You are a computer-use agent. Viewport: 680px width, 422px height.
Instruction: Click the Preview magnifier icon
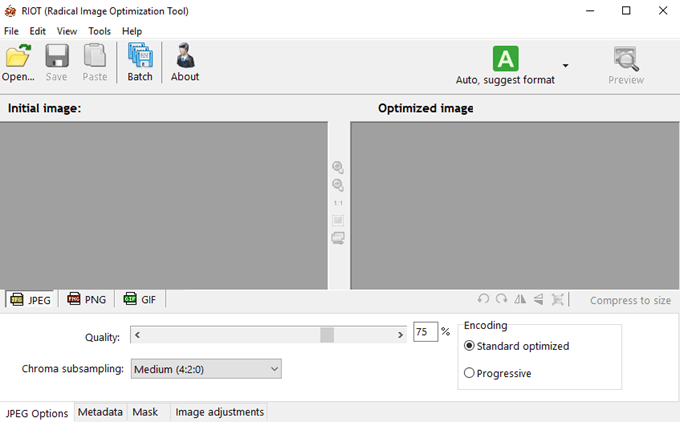(626, 59)
